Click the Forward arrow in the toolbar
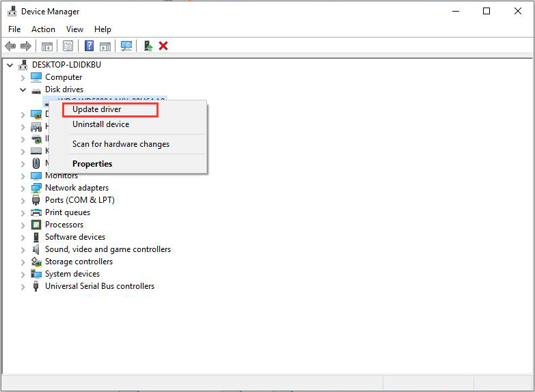The image size is (535, 392). pyautogui.click(x=26, y=46)
